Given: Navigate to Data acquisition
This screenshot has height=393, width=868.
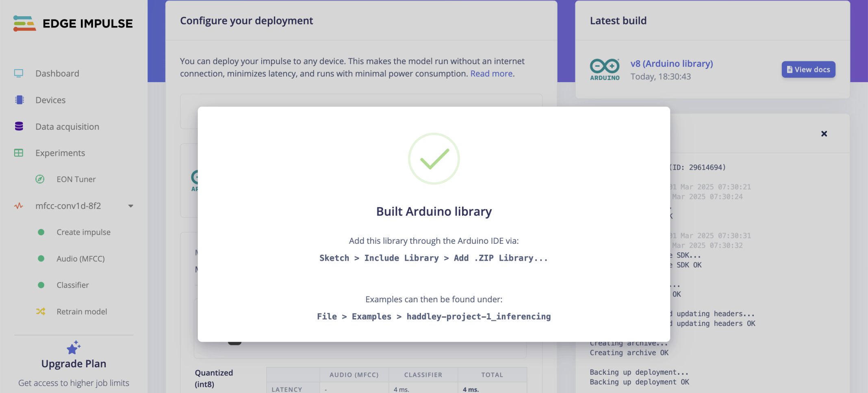Looking at the screenshot, I should click(x=67, y=127).
